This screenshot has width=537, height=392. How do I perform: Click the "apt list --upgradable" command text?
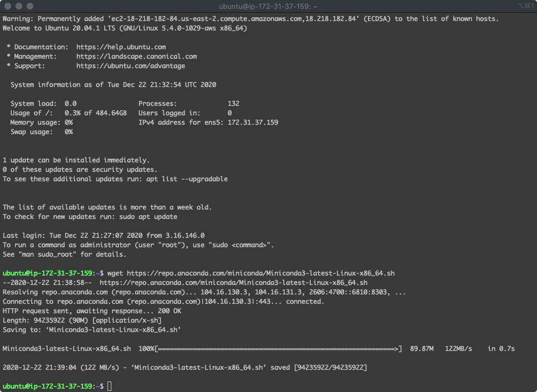tap(187, 179)
